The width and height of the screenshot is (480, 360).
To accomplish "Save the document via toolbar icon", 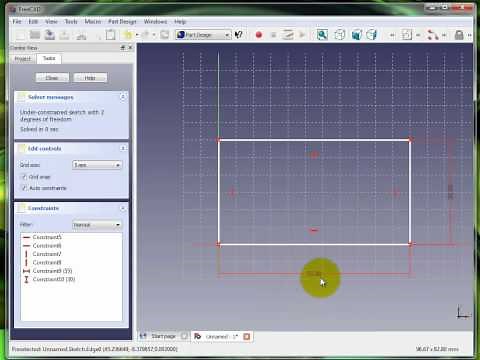I will coord(49,35).
